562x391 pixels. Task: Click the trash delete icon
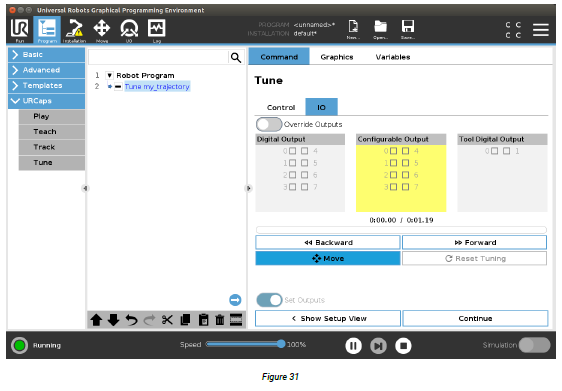point(220,320)
